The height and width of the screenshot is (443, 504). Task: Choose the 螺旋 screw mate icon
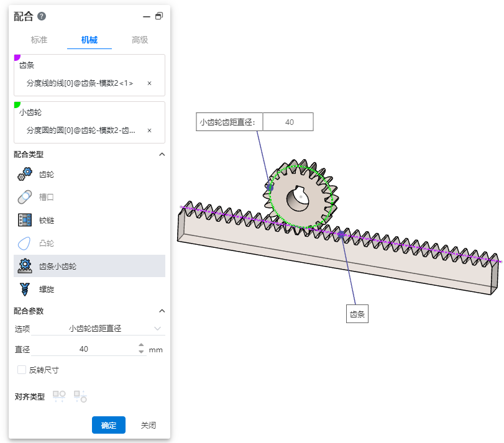click(x=25, y=289)
